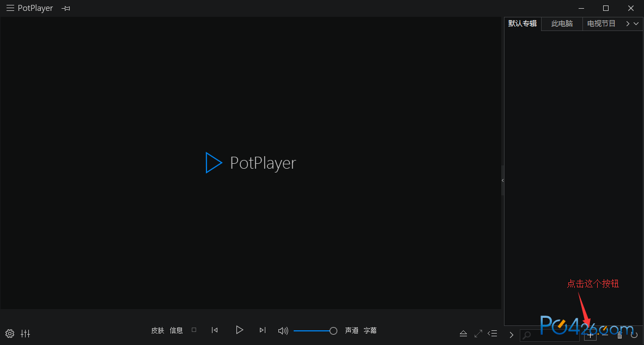Start playback with the play button
The image size is (644, 345).
click(x=239, y=330)
